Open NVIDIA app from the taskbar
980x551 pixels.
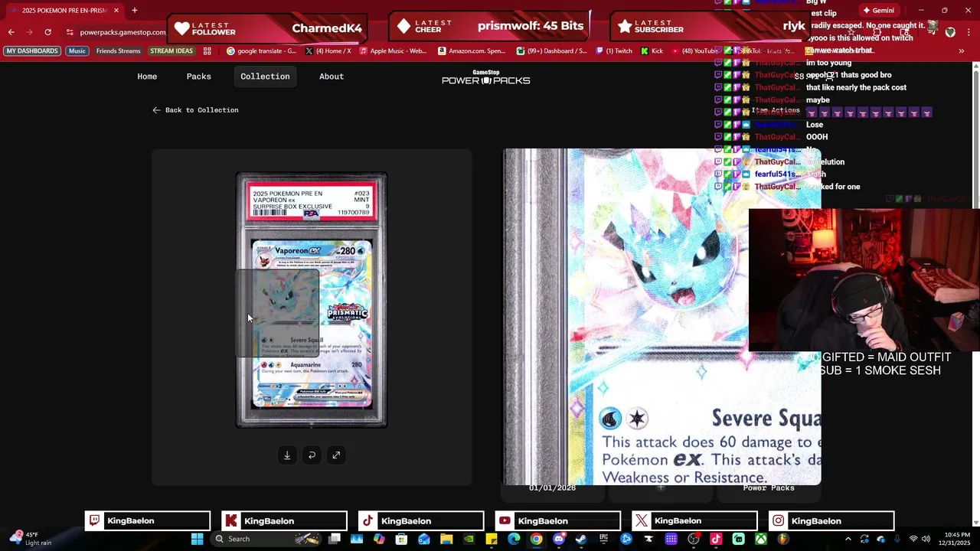pos(468,539)
